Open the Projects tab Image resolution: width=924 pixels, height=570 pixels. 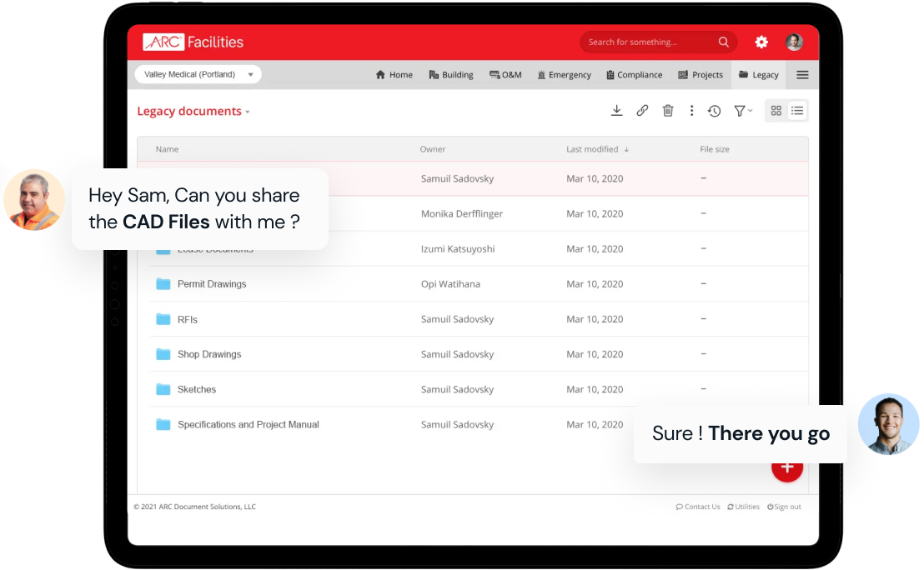700,75
